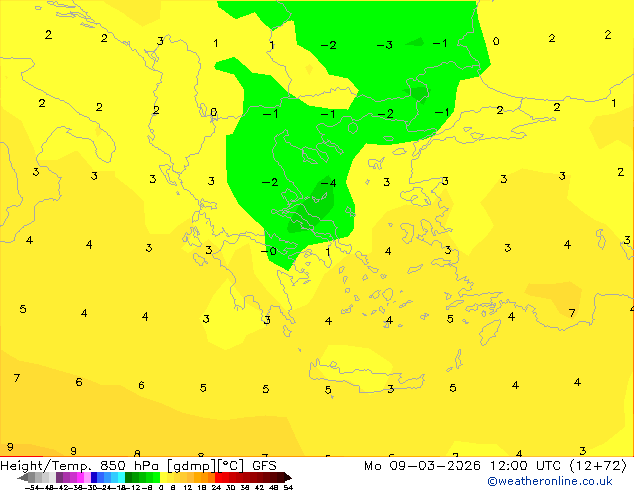This screenshot has width=634, height=490.
Task: Click the date 'Mo 09-03-2026'
Action: [422, 466]
